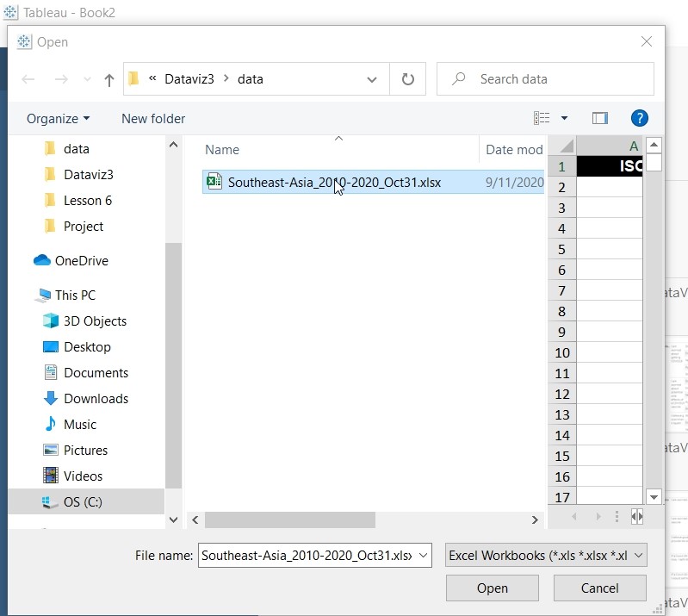The height and width of the screenshot is (616, 688).
Task: Select OneDrive in the navigation pane
Action: (81, 261)
